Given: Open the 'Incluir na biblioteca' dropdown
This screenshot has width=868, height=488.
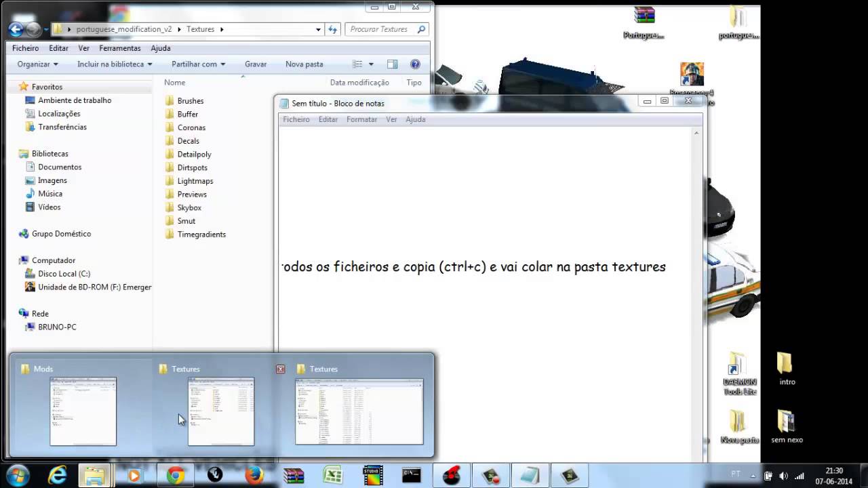Looking at the screenshot, I should (x=115, y=64).
